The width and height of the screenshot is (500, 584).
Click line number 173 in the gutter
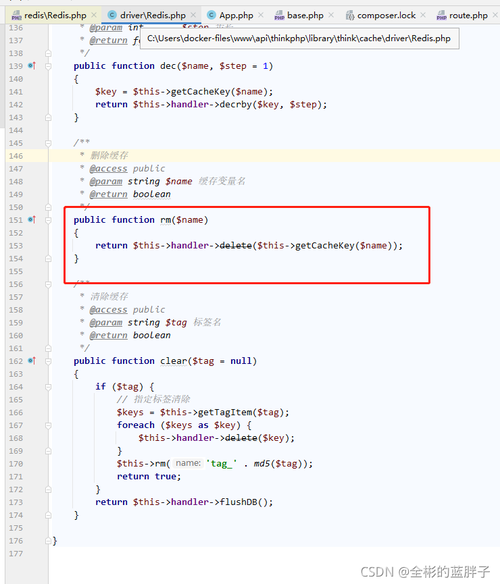coord(16,502)
